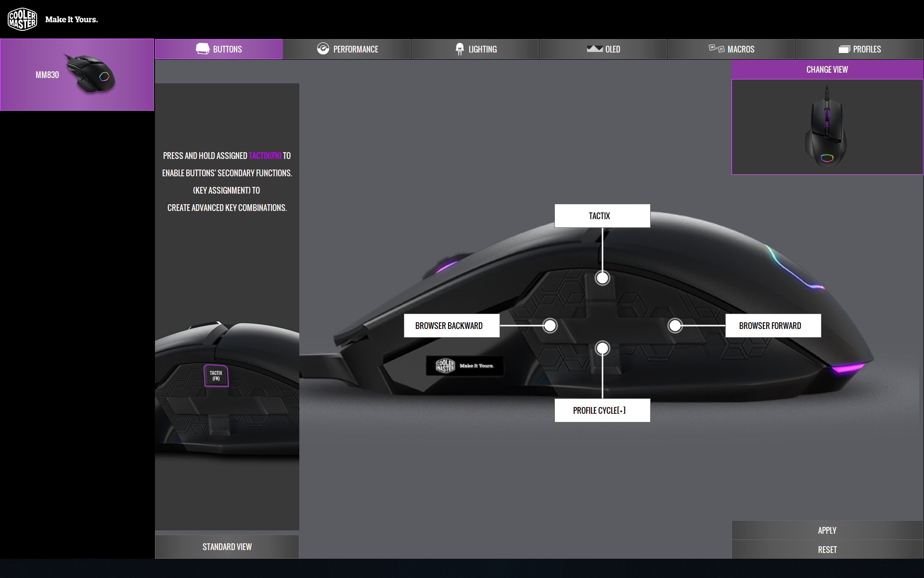Viewport: 924px width, 578px height.
Task: Open the Browser Forward assignment
Action: 773,326
